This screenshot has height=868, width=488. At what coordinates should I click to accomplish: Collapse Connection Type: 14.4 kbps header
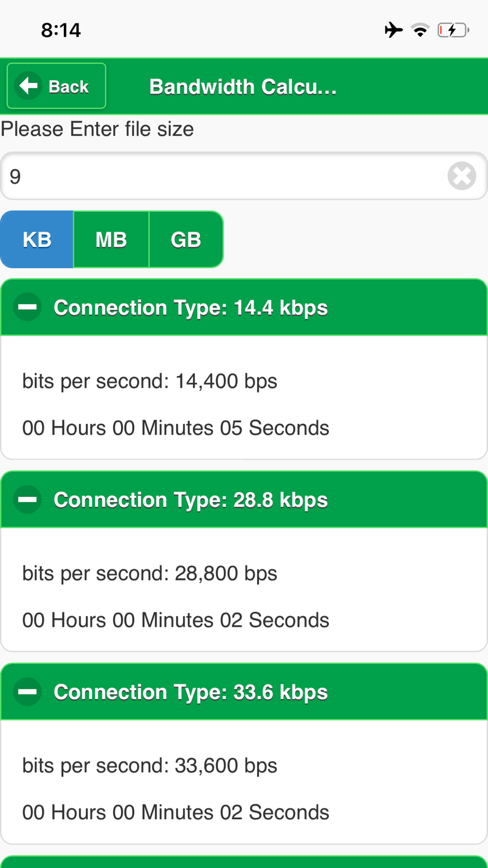tap(190, 308)
